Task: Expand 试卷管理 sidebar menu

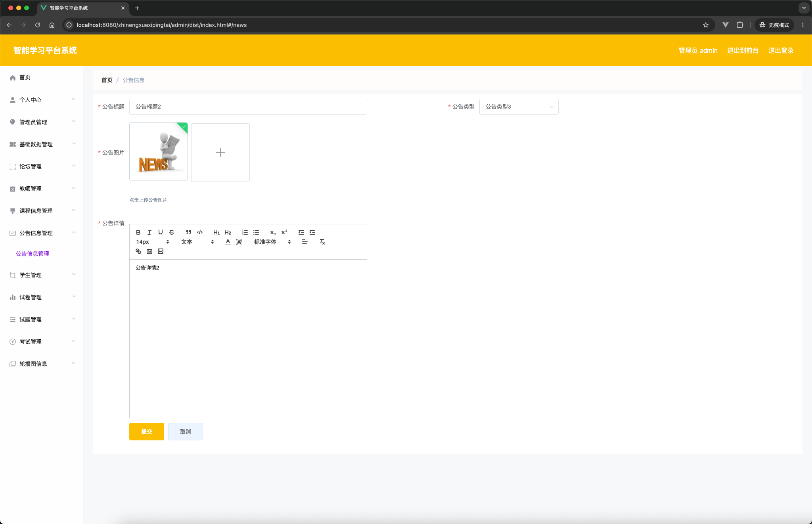Action: [42, 297]
